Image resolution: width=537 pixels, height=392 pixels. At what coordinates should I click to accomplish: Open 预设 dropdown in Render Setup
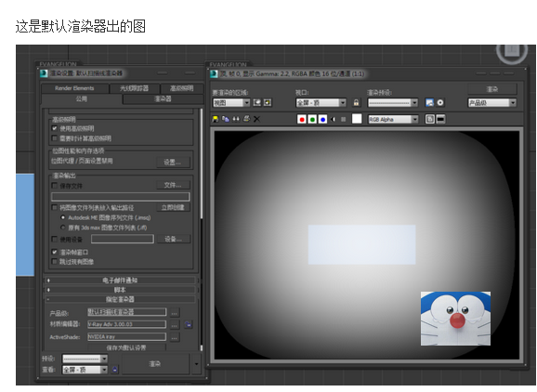[x=85, y=359]
